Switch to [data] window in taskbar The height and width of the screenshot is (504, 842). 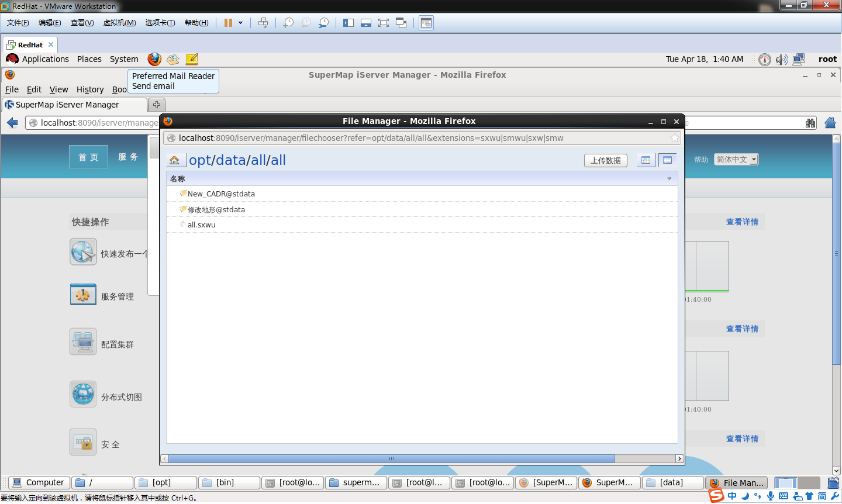tap(673, 482)
